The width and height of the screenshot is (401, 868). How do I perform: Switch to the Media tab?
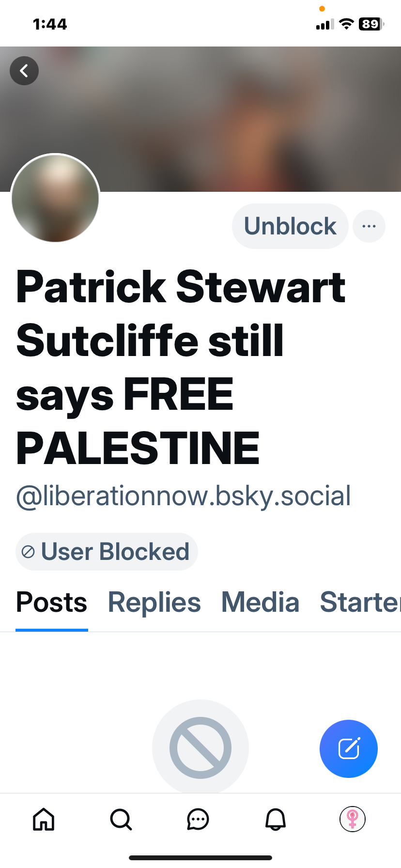point(260,603)
